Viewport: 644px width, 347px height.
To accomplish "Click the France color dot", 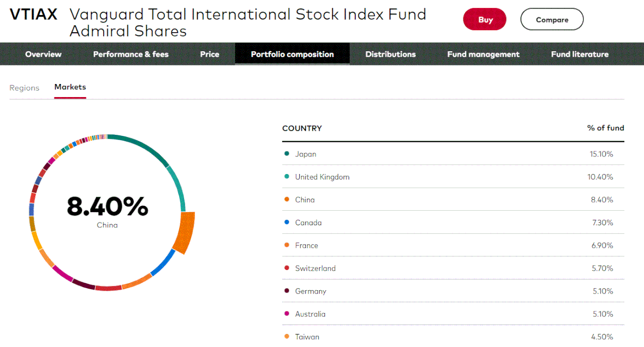I will point(287,245).
